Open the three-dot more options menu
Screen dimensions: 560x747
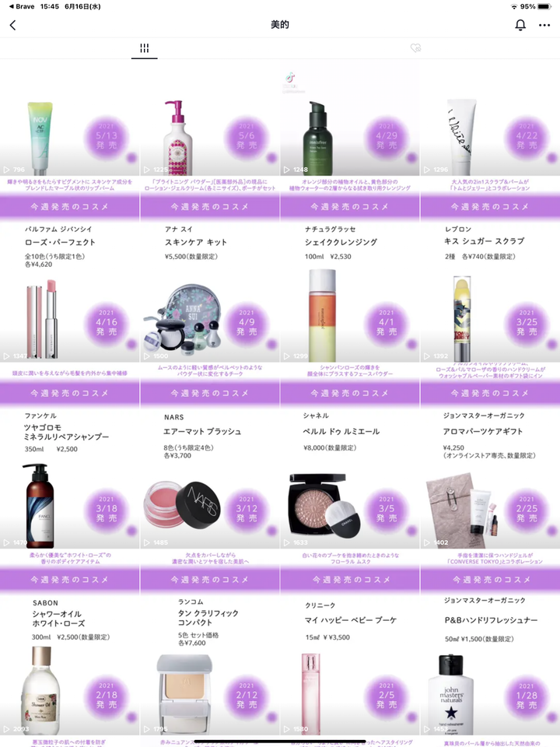(x=544, y=25)
